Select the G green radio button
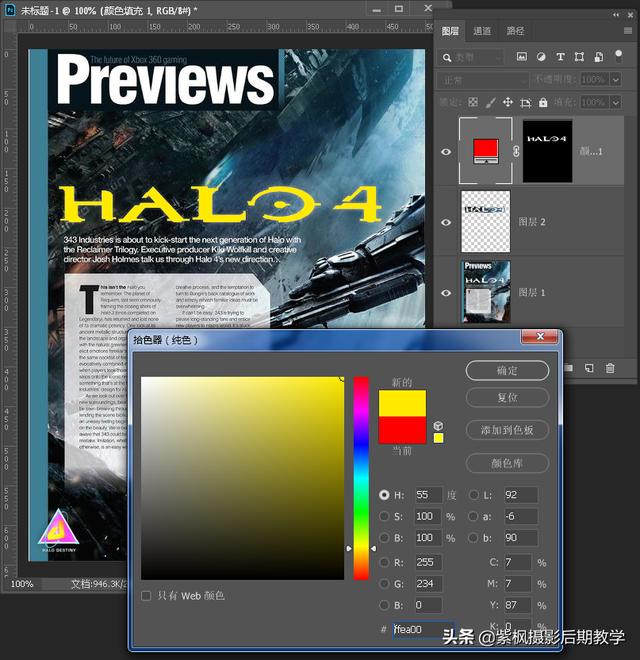 384,583
